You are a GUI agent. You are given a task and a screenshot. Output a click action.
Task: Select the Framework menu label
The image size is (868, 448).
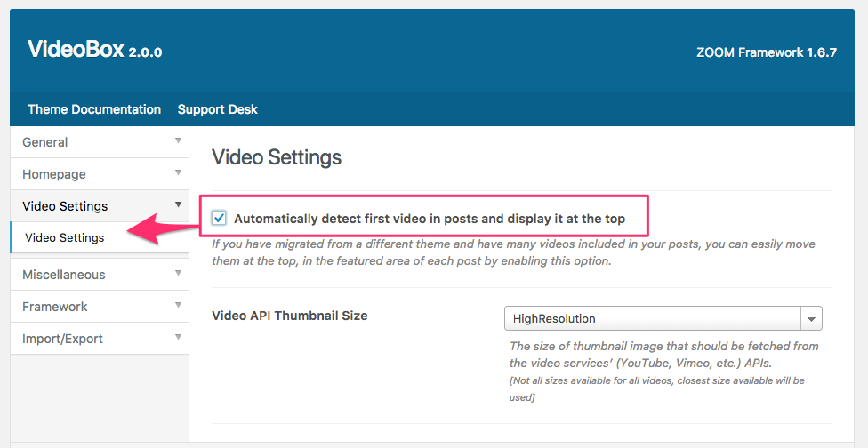click(x=55, y=307)
